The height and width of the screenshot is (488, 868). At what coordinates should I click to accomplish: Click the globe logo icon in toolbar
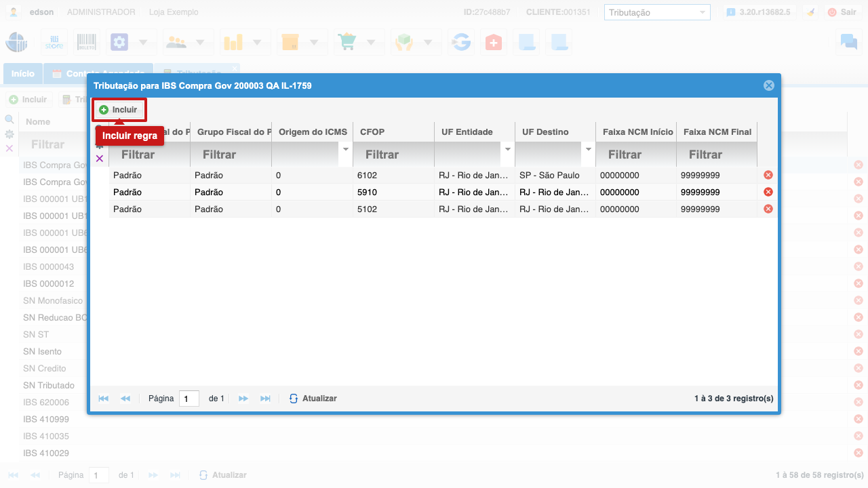[17, 42]
